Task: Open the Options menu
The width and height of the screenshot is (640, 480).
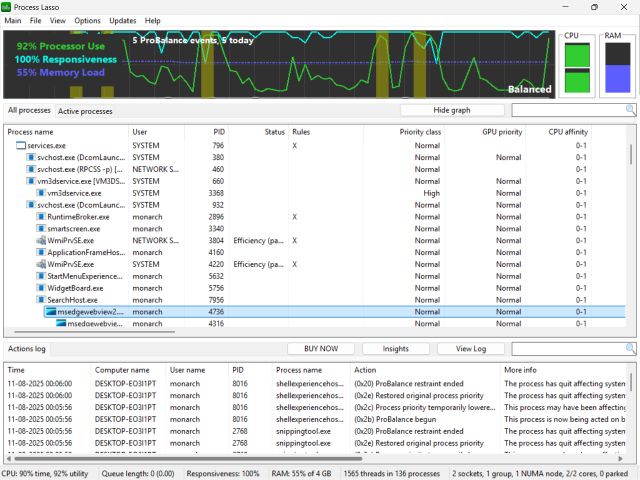Action: (x=87, y=20)
